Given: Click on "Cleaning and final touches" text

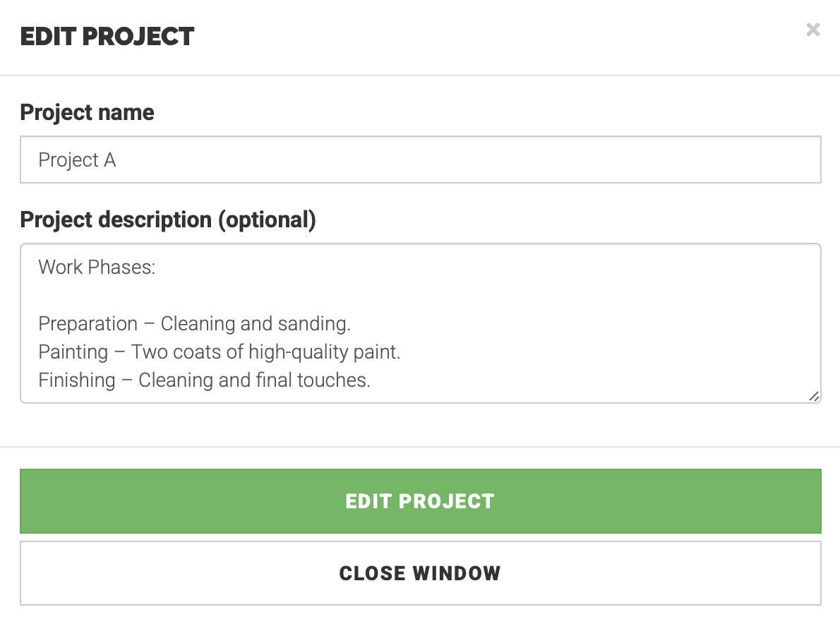Looking at the screenshot, I should 254,380.
